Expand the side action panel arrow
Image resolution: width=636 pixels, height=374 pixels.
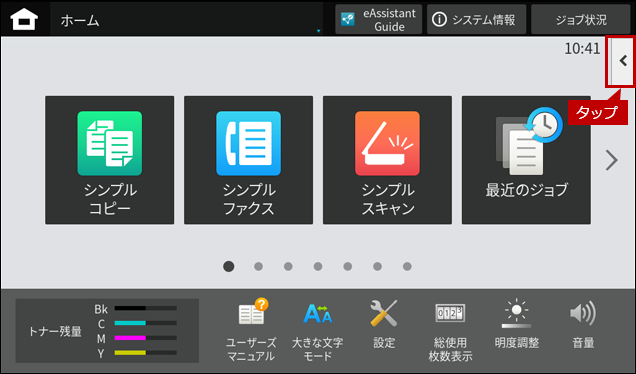tap(622, 61)
